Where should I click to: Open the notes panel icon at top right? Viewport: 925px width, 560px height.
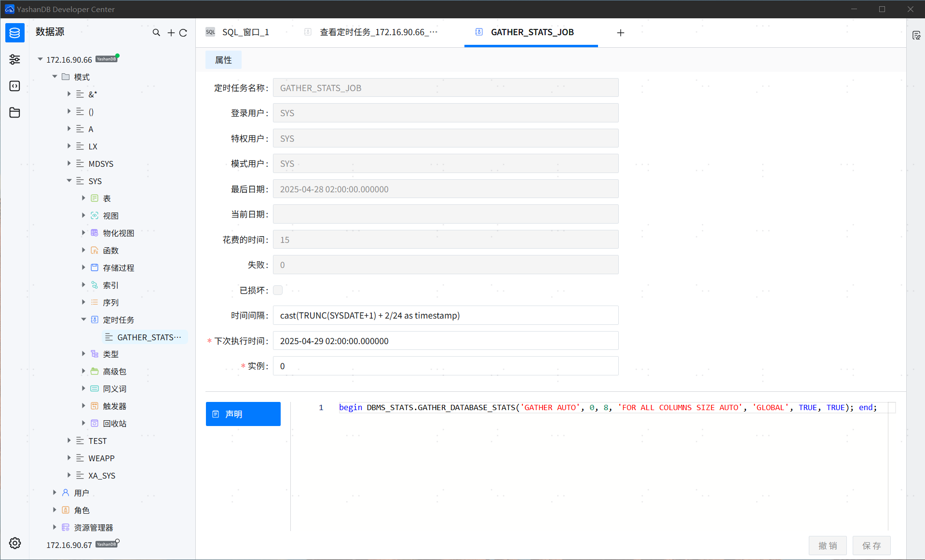tap(916, 35)
